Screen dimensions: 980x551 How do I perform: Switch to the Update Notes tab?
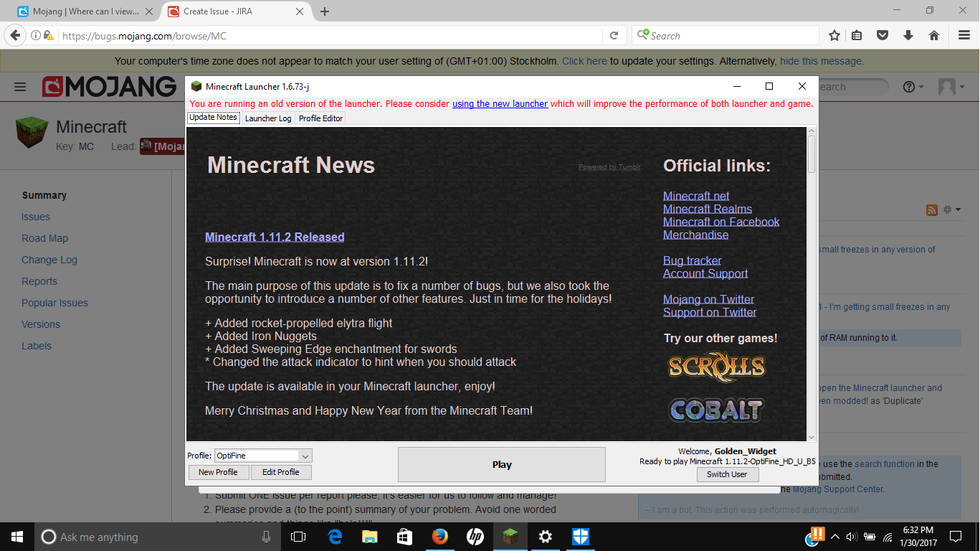point(213,118)
